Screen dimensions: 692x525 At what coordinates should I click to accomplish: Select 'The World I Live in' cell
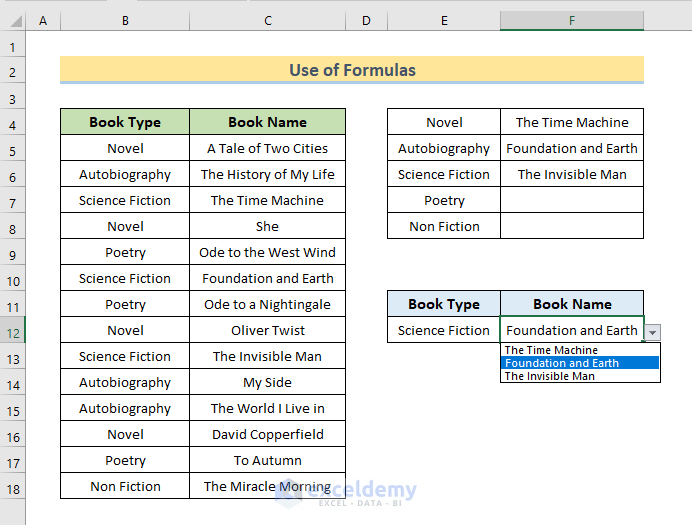coord(267,408)
